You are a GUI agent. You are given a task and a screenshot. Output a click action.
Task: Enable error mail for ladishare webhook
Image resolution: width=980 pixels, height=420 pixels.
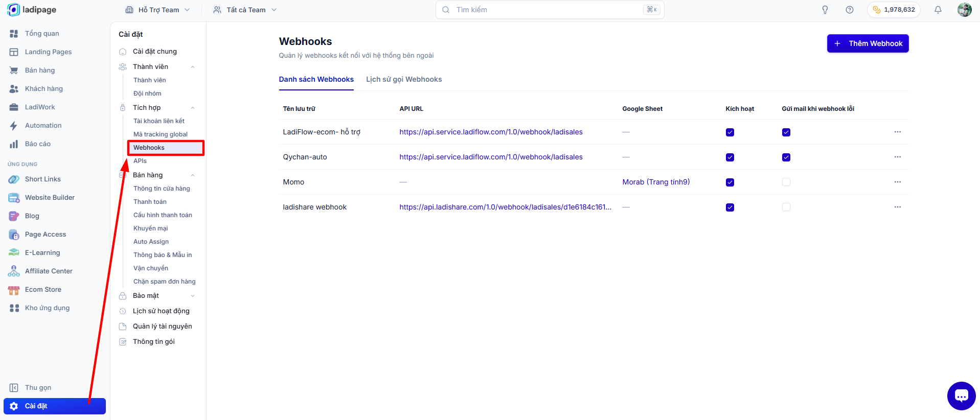[786, 207]
